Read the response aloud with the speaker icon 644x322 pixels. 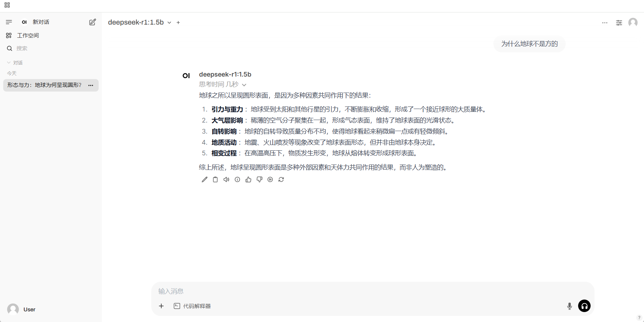coord(226,180)
